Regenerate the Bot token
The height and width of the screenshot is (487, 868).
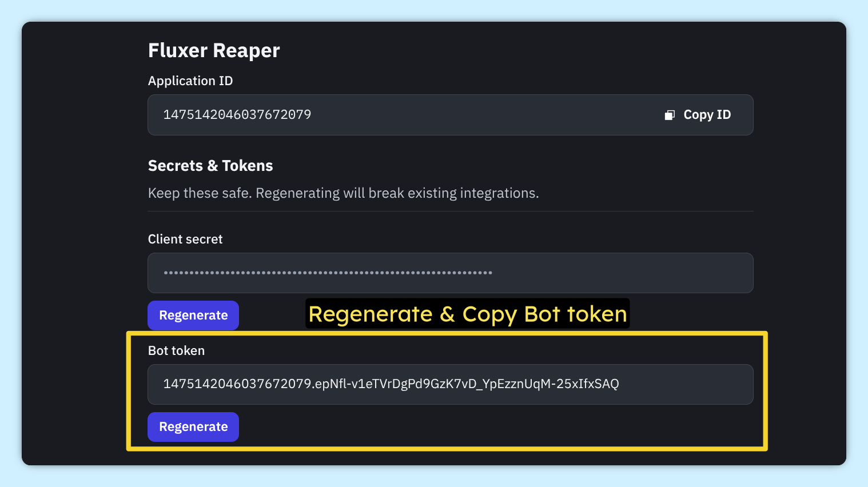[x=193, y=427]
